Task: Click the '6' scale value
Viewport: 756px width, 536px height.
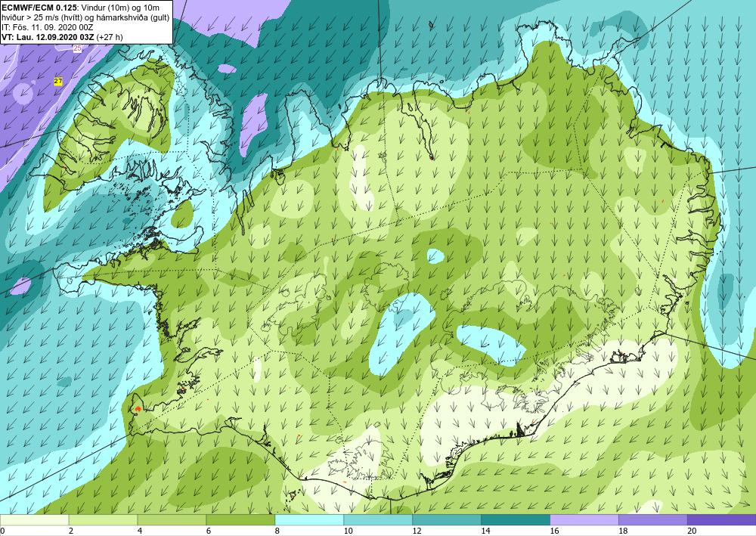Action: 209,531
